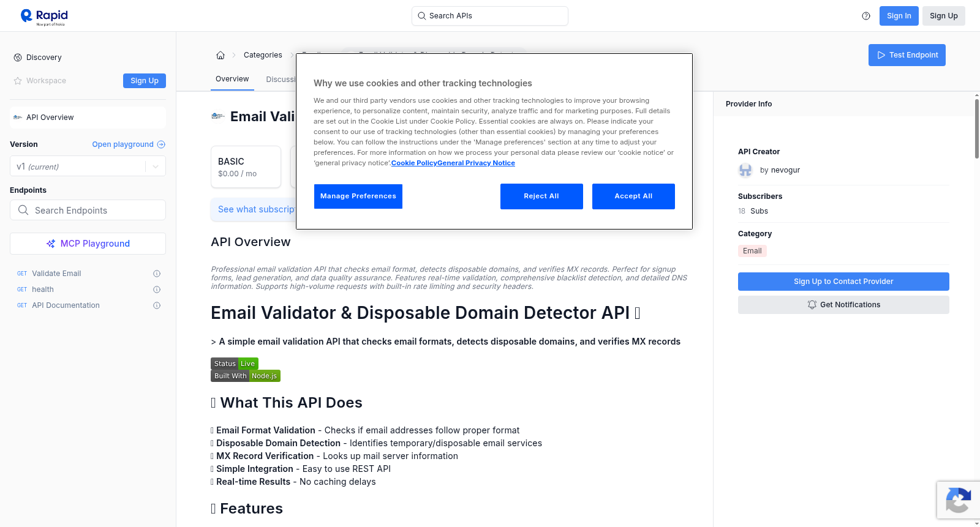Click the right panel scrollbar
Image resolution: width=980 pixels, height=527 pixels.
pyautogui.click(x=976, y=129)
